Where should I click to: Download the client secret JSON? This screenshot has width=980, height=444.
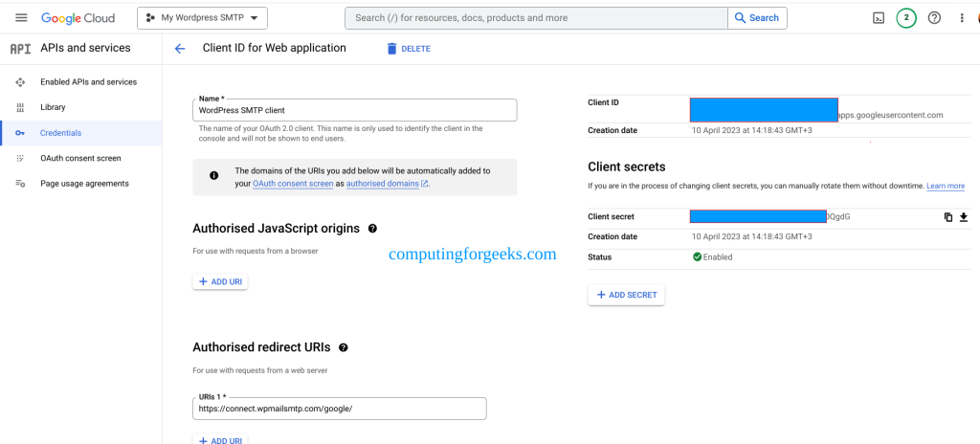[964, 217]
